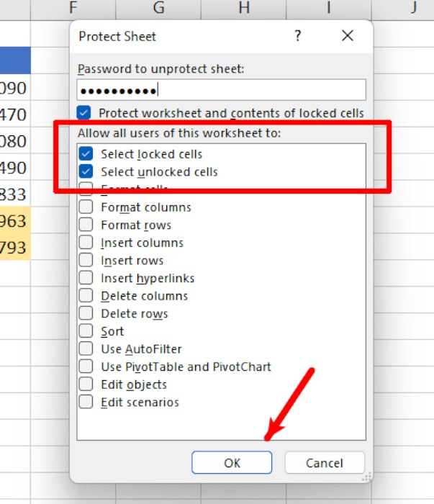
Task: Enable Insert rows permission
Action: 86,260
